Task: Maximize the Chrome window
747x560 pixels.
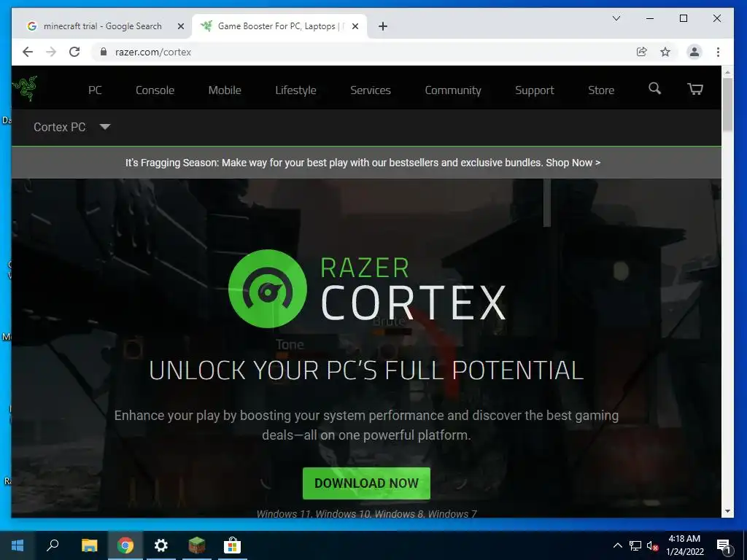Action: click(683, 18)
